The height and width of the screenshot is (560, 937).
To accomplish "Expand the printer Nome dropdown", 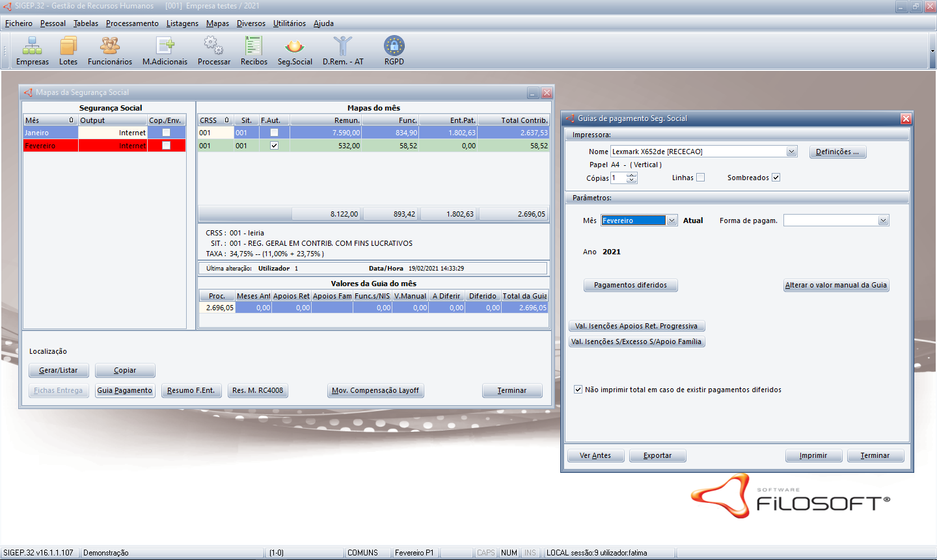I will 791,152.
